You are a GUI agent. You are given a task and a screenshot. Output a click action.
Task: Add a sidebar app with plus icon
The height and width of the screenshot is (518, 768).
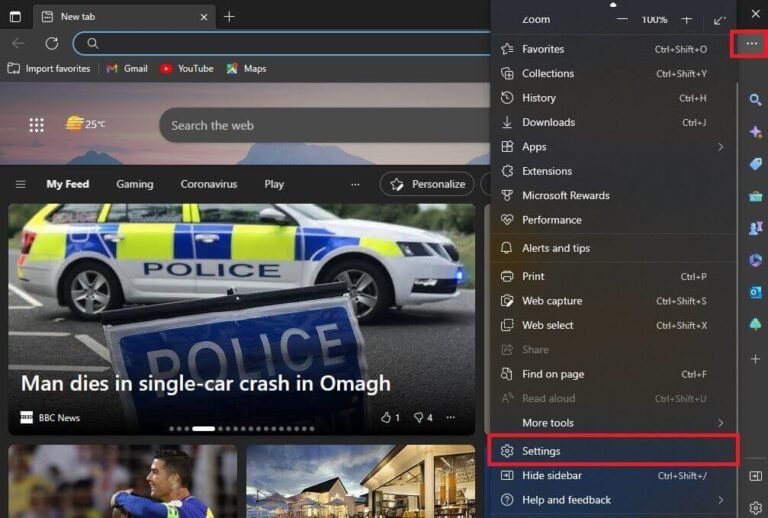point(755,359)
